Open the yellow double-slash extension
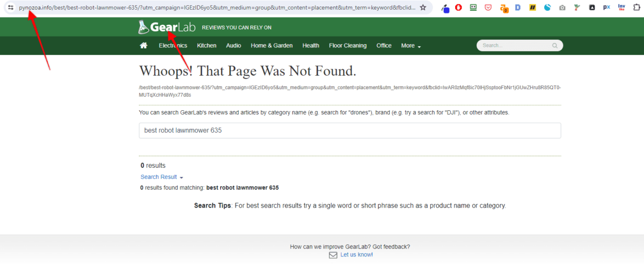Viewport: 644px width, 264px height. [x=532, y=8]
